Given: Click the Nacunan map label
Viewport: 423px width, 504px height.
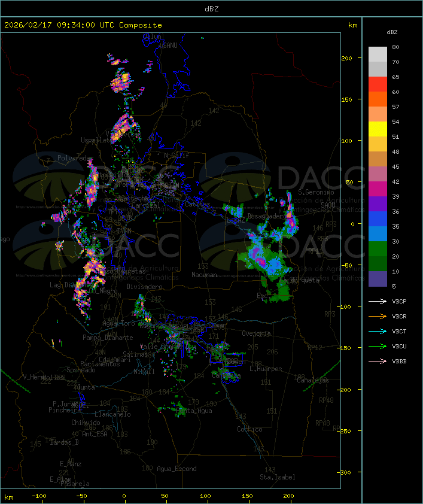Looking at the screenshot, I should click(x=204, y=275).
